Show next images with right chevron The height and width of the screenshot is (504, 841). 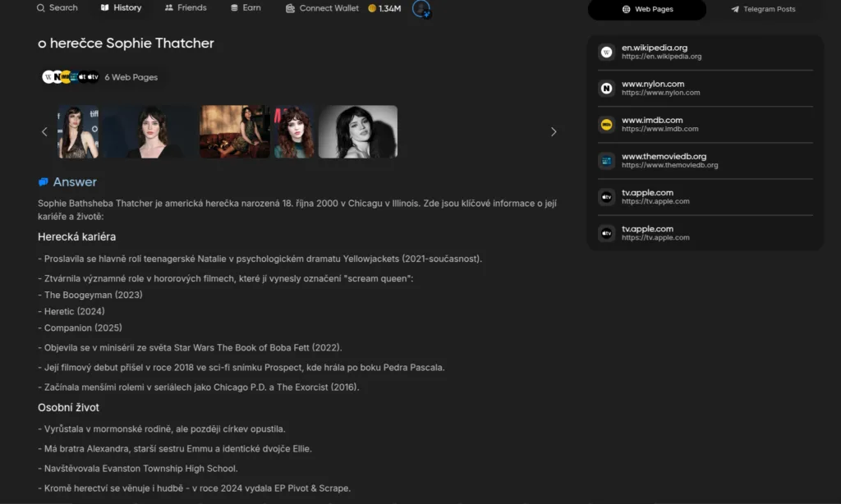tap(554, 131)
